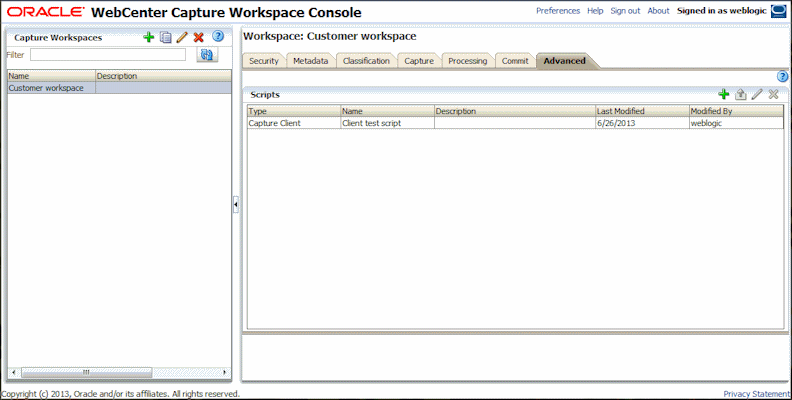Click the weblogic Modified By cell
792x400 pixels.
coord(736,123)
